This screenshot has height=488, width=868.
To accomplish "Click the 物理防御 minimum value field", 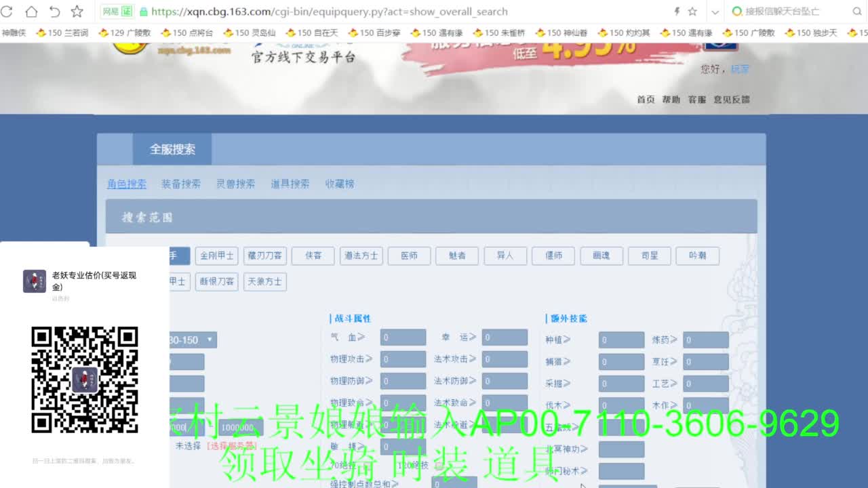I will tap(403, 382).
